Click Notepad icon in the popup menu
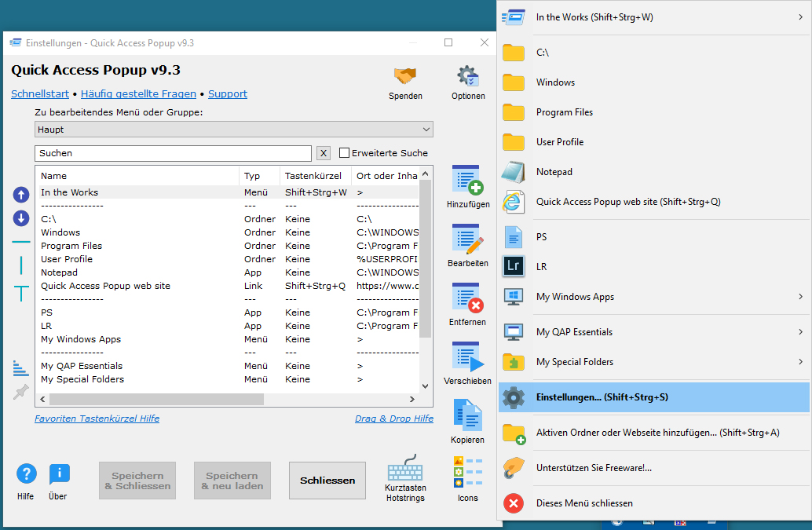Image resolution: width=812 pixels, height=530 pixels. pos(514,172)
